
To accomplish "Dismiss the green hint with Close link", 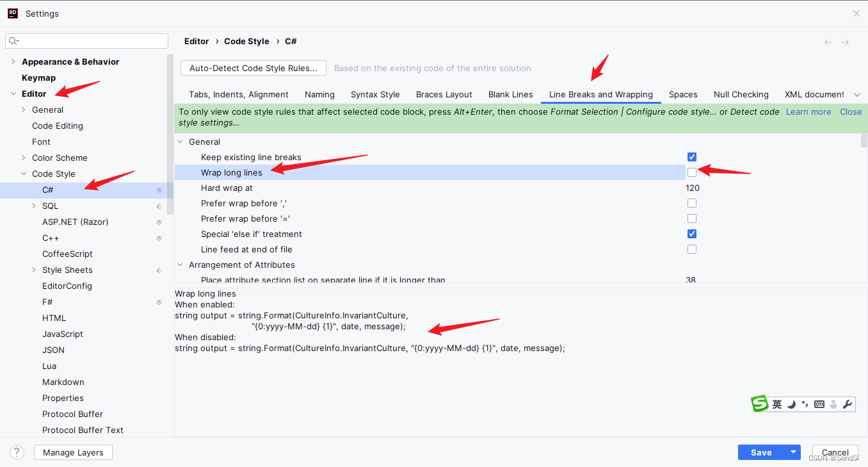I will pyautogui.click(x=851, y=111).
